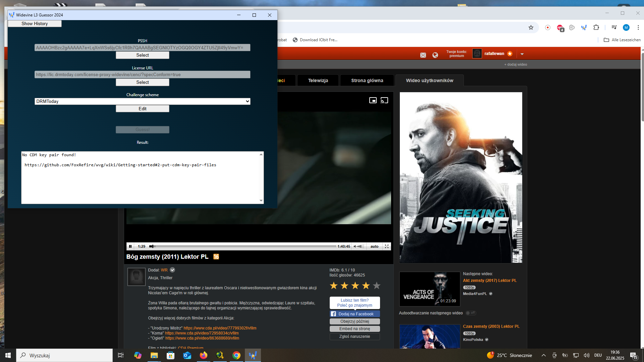Switch to the Telewizja tab
Image resolution: width=644 pixels, height=362 pixels.
(318, 80)
